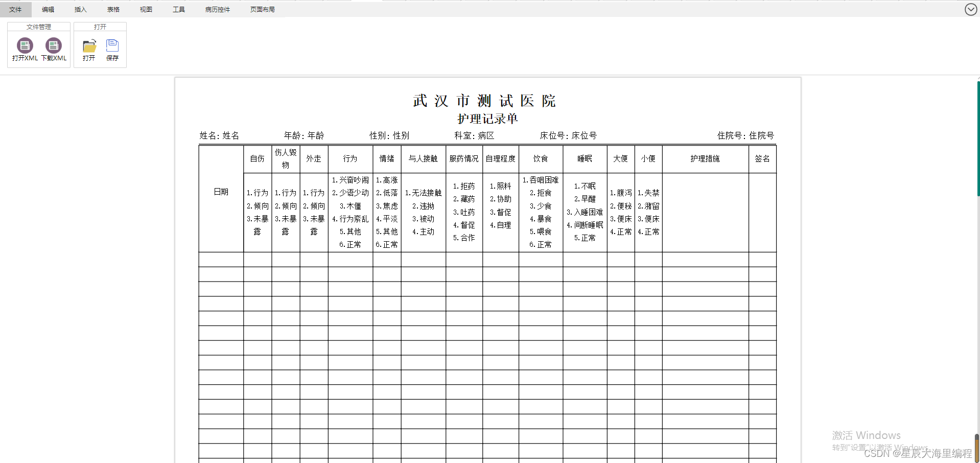Viewport: 980px width, 463px height.
Task: Collapse the ribbon with the circled chevron
Action: pyautogui.click(x=971, y=9)
